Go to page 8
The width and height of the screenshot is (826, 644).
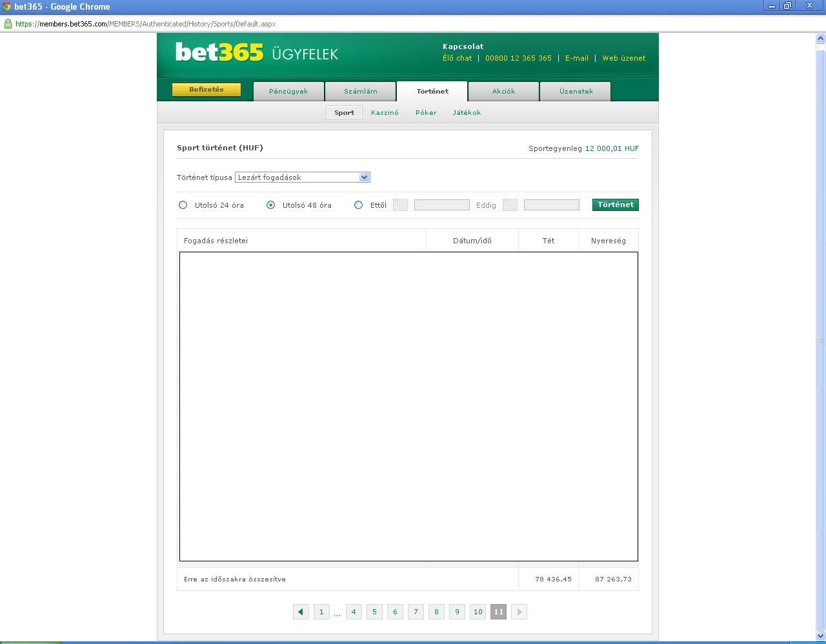point(436,612)
